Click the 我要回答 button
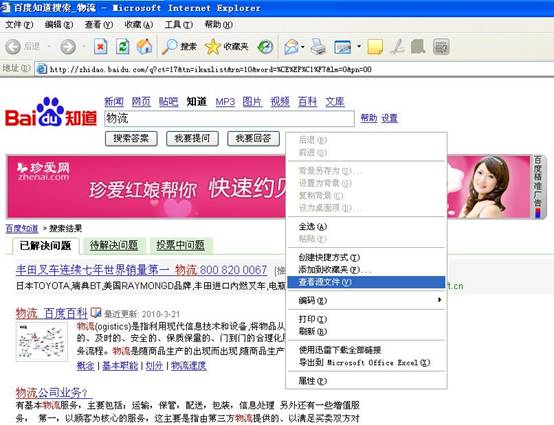554x425 pixels. (253, 138)
